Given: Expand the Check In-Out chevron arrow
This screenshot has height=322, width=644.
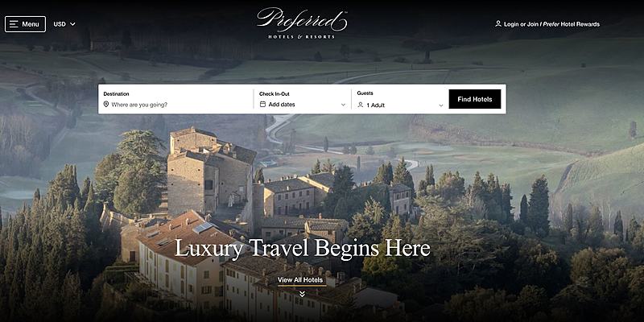Looking at the screenshot, I should (344, 105).
